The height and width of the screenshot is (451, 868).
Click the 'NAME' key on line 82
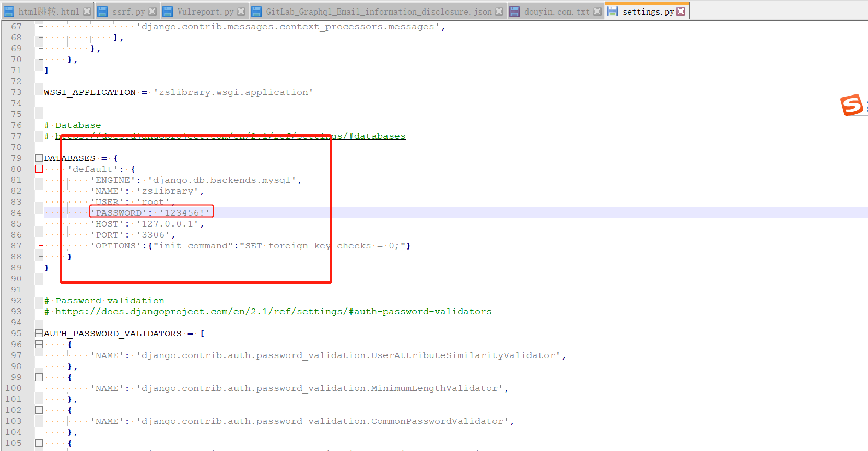107,191
